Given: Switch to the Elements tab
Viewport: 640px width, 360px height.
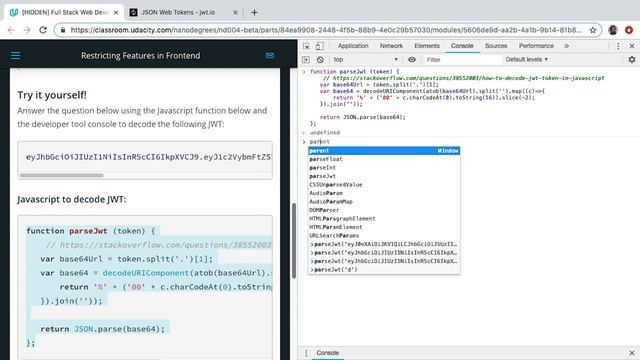Looking at the screenshot, I should pyautogui.click(x=427, y=46).
